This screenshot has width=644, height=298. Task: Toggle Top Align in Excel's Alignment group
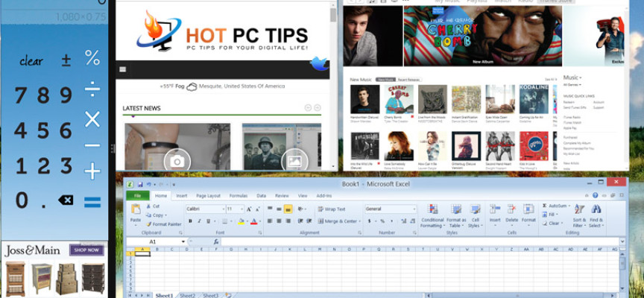270,209
